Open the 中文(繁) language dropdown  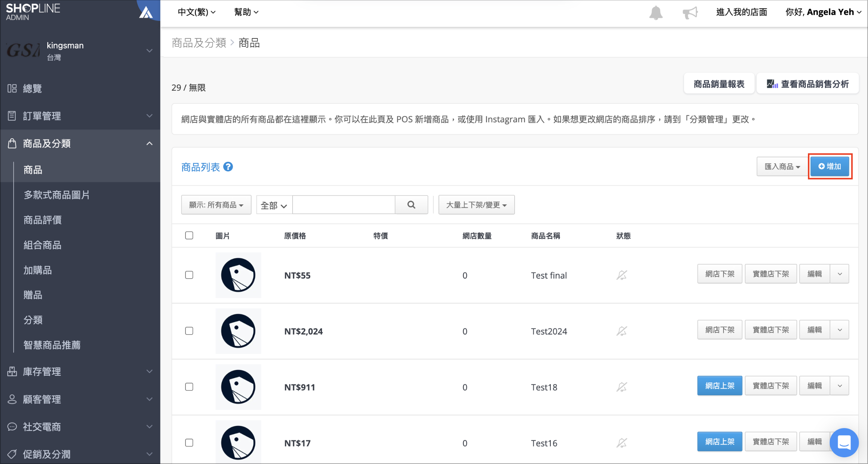click(x=197, y=12)
